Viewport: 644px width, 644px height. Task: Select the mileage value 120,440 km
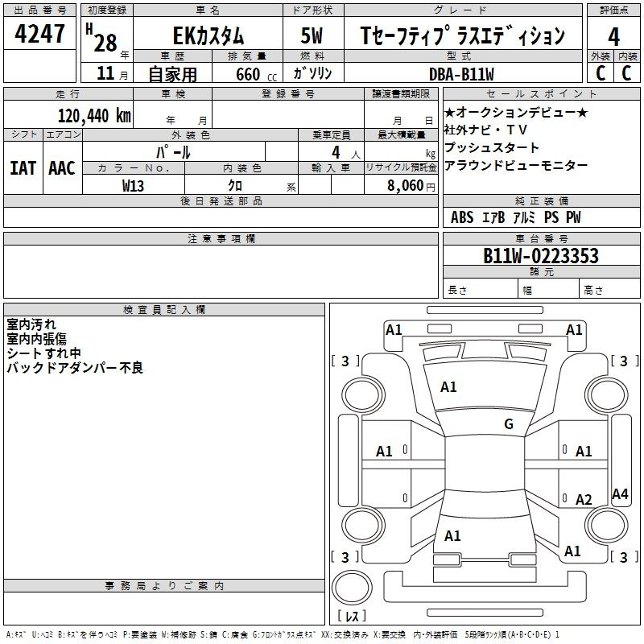[94, 116]
